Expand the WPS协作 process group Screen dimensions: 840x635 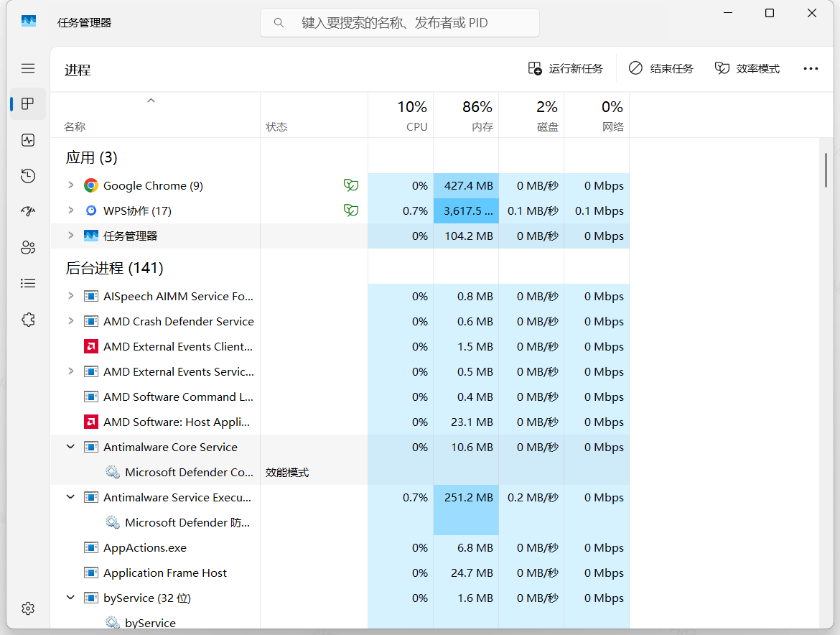point(70,210)
